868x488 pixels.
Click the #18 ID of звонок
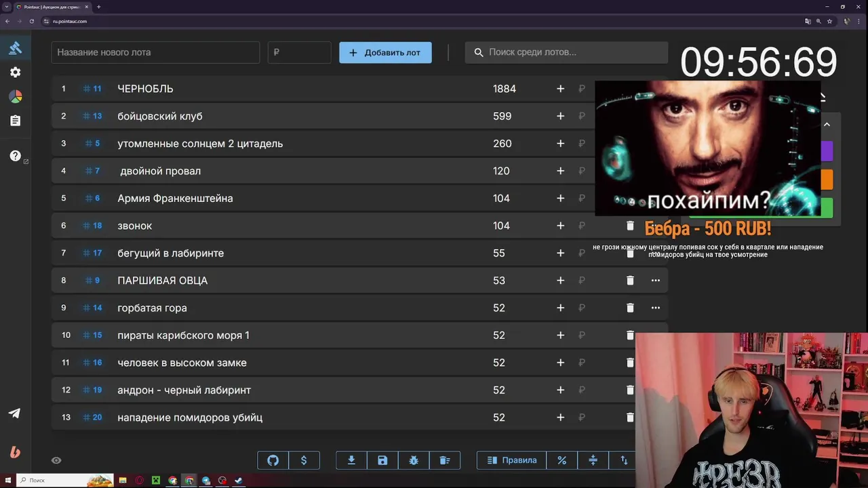pos(92,226)
